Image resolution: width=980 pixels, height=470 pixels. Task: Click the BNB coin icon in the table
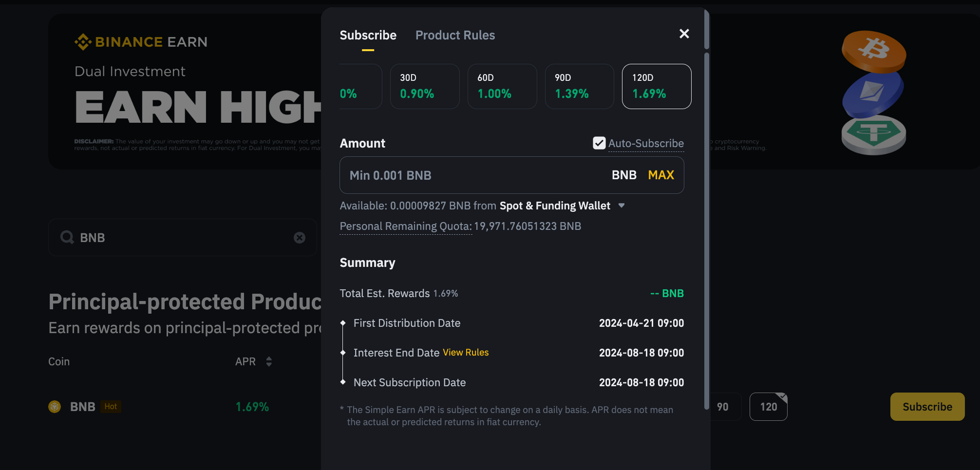pyautogui.click(x=55, y=407)
